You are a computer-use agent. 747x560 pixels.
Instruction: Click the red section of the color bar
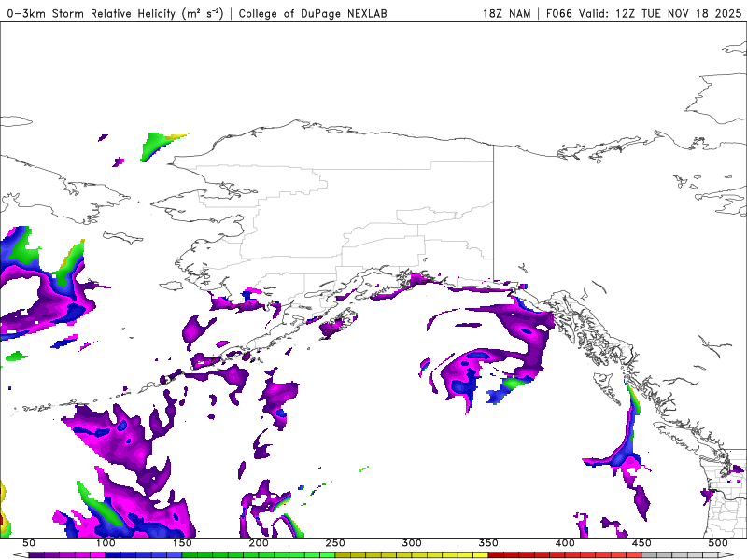pos(565,555)
